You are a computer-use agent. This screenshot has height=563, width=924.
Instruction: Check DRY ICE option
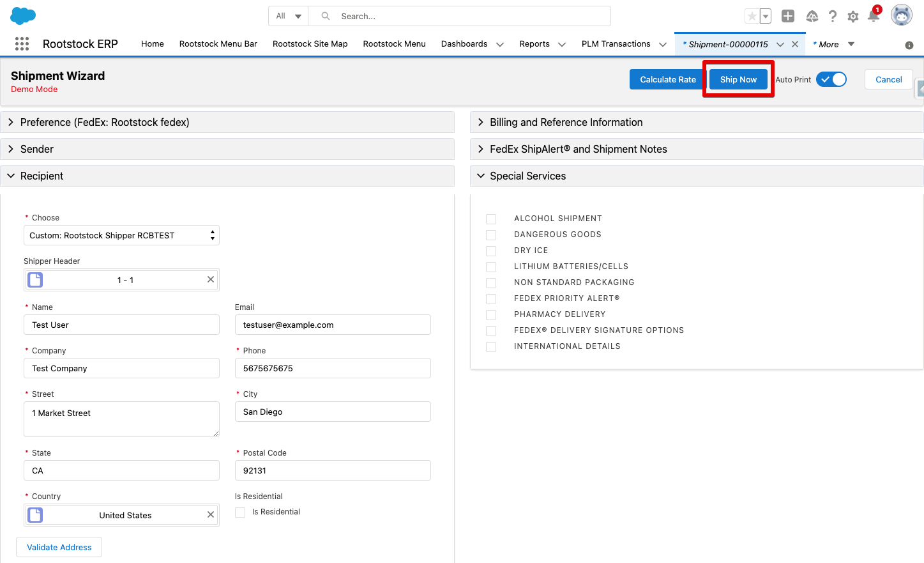[x=491, y=251]
